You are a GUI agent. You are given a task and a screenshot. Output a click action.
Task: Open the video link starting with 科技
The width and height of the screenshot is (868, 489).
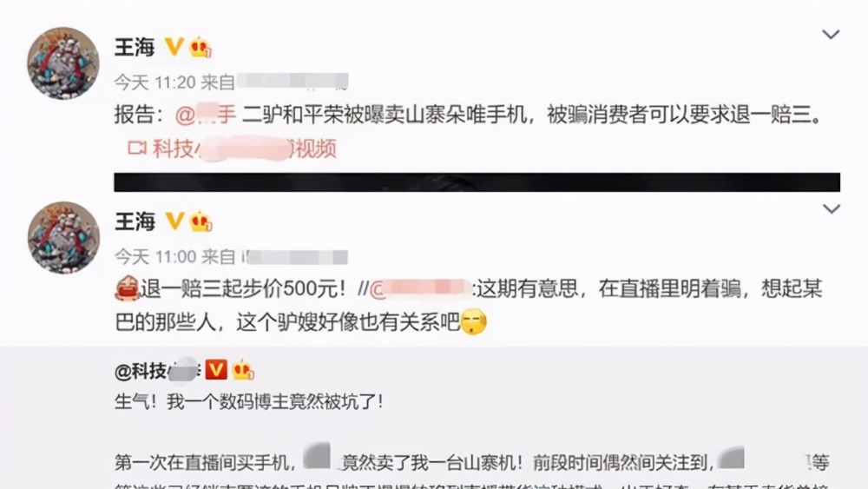pos(244,149)
